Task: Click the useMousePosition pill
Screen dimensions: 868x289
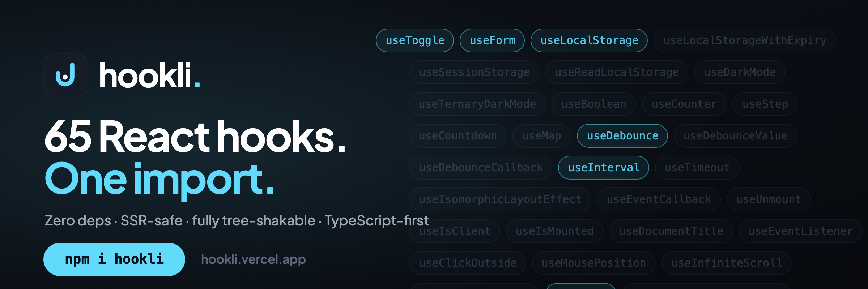Action: (x=594, y=263)
